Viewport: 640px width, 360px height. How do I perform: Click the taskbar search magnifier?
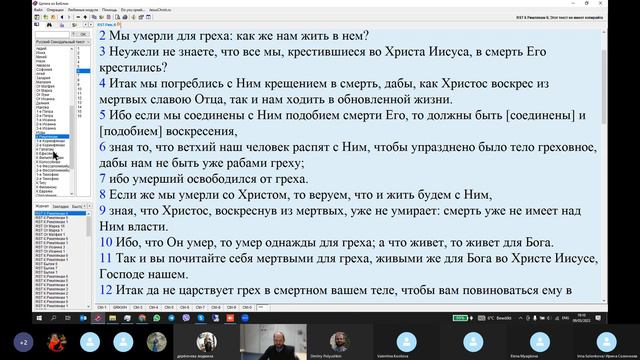pos(53,318)
